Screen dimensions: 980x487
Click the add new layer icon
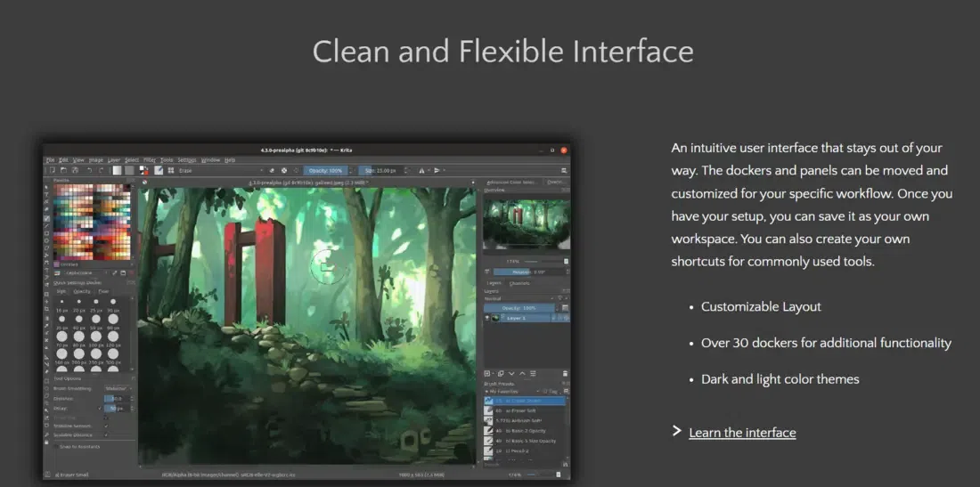(488, 374)
